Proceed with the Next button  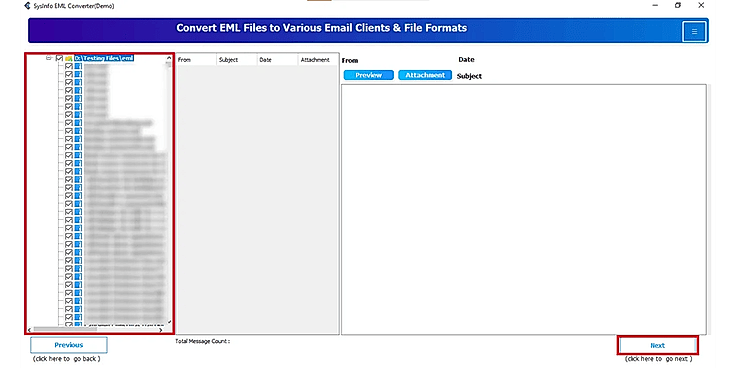click(x=657, y=345)
